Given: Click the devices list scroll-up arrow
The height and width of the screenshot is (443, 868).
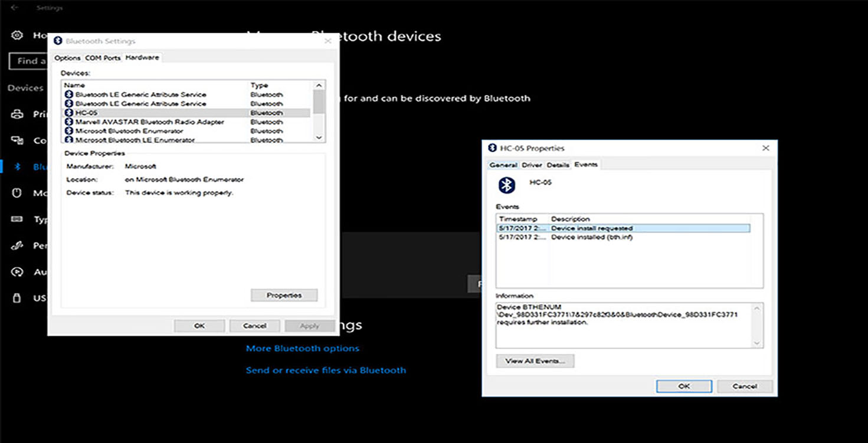Looking at the screenshot, I should [319, 86].
